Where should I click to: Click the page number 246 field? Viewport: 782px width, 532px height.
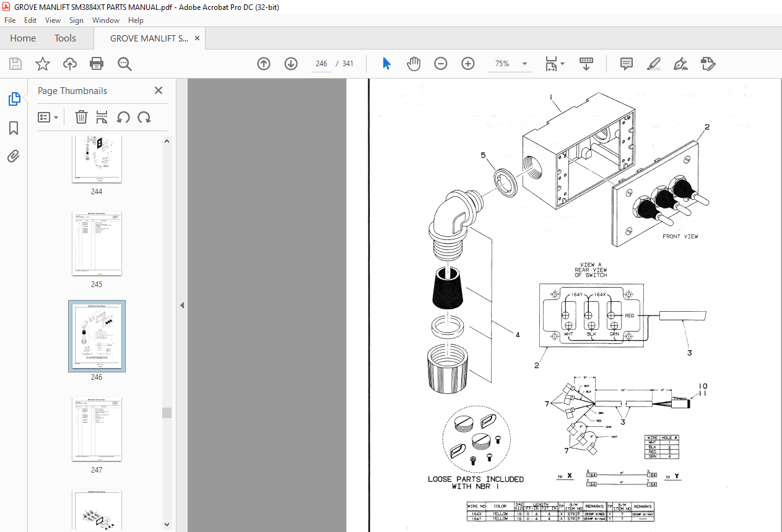coord(321,64)
